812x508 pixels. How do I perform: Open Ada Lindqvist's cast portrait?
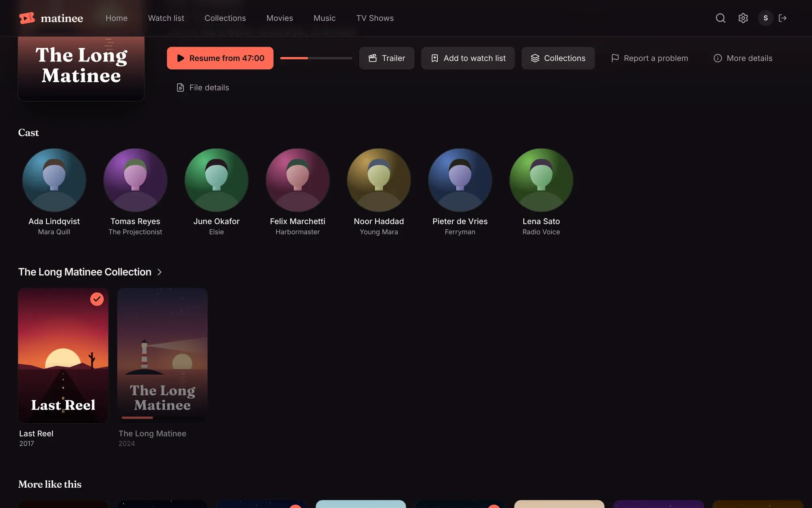(x=54, y=180)
